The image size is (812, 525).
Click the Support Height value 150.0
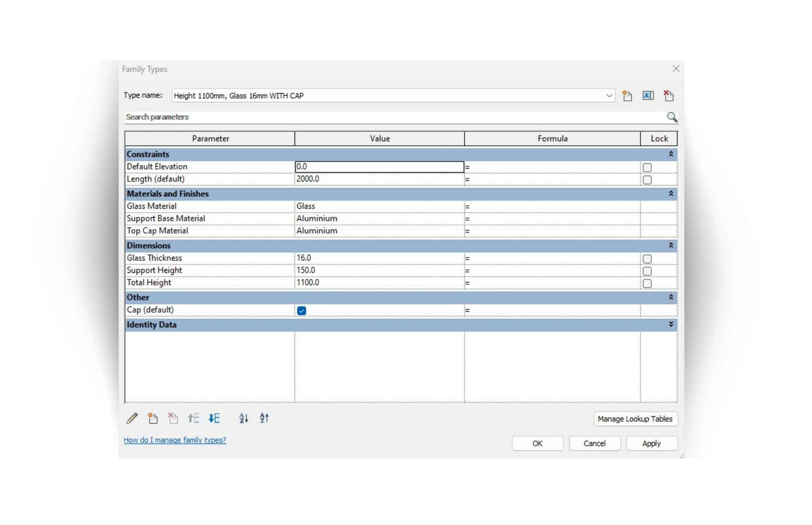tap(379, 270)
